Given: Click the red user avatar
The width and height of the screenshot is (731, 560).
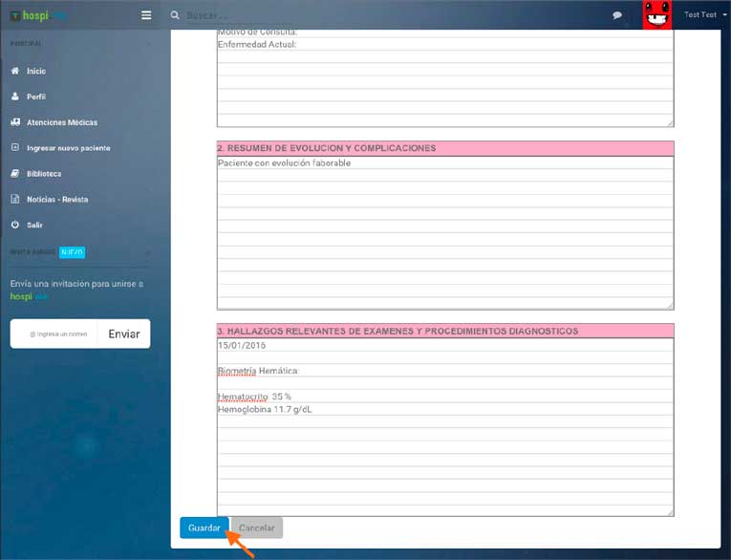Looking at the screenshot, I should pos(656,15).
